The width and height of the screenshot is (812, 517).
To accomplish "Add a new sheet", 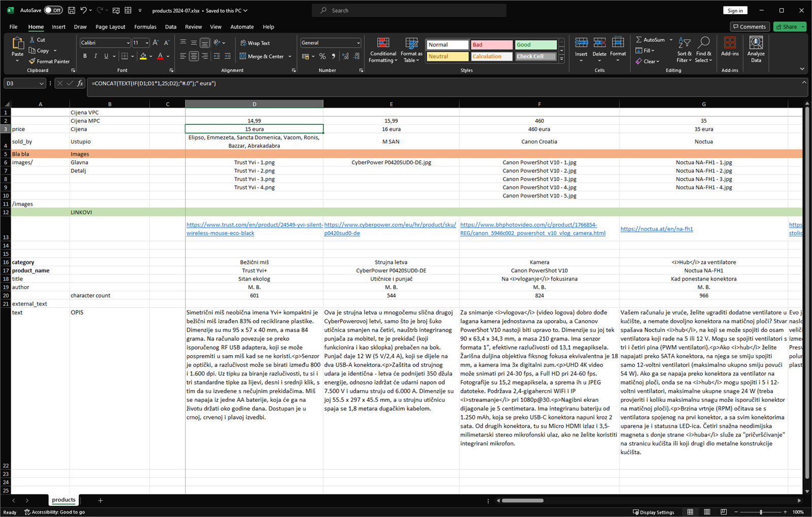I will (100, 500).
